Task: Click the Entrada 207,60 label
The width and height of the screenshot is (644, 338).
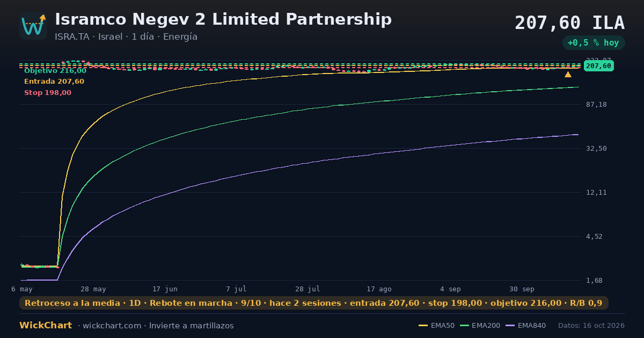Action: click(54, 82)
